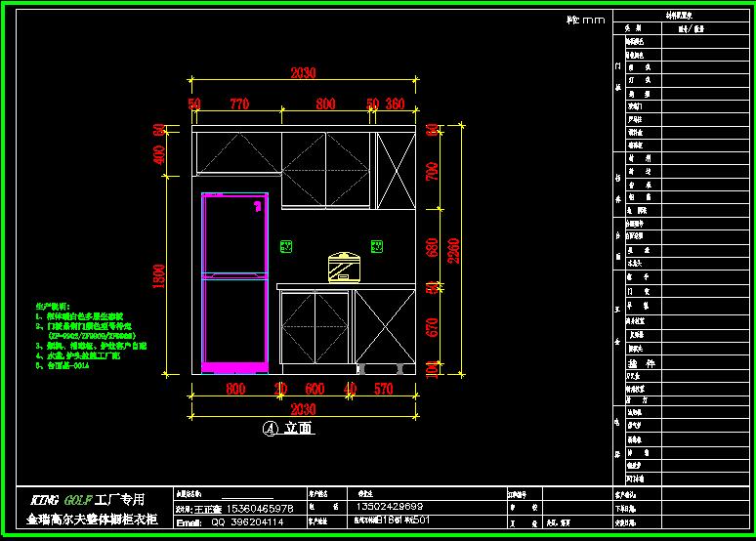The width and height of the screenshot is (756, 541).
Task: Select the 600 bottom dimension text
Action: (315, 389)
